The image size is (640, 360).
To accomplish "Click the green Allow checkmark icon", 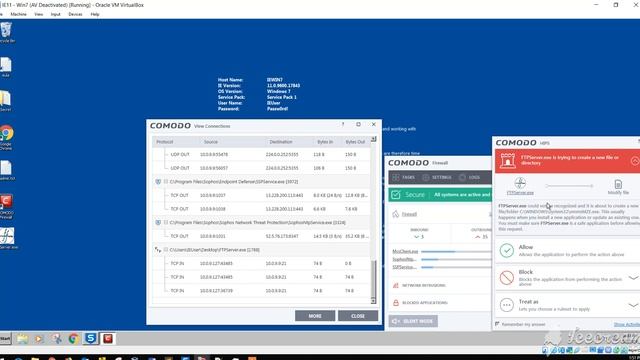I will coord(507,250).
